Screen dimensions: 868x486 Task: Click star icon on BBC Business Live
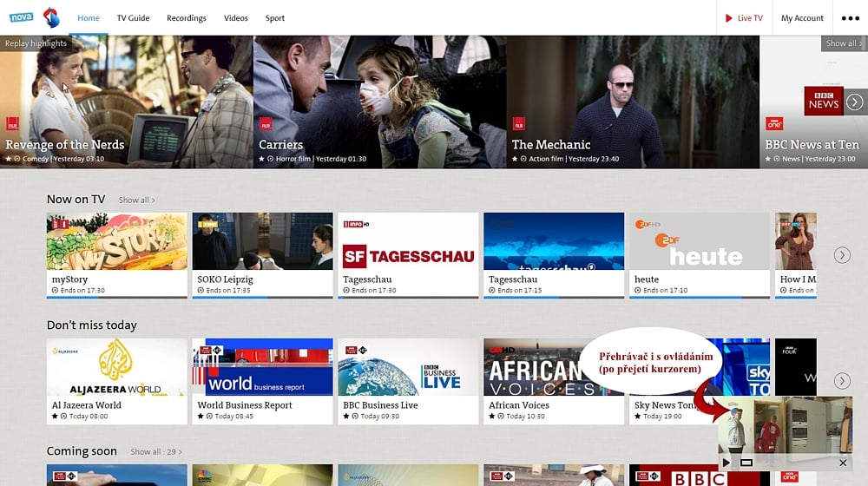[x=346, y=417]
